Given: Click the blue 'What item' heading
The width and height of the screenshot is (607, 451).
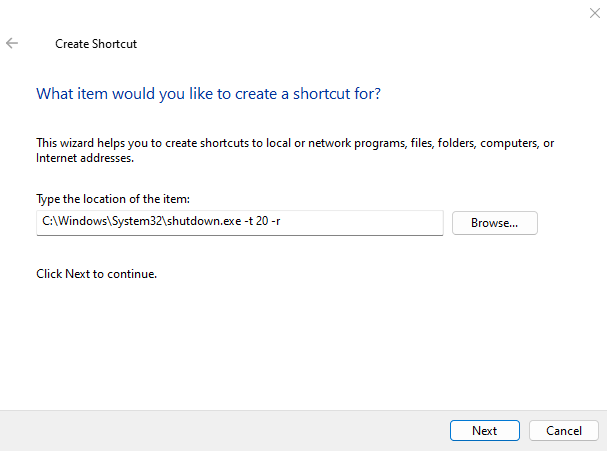Looking at the screenshot, I should click(x=208, y=94).
